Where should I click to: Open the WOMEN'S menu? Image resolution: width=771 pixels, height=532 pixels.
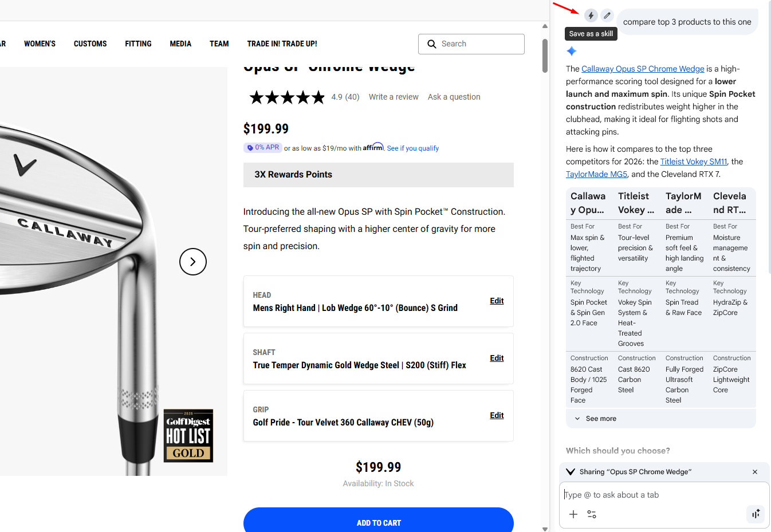(40, 44)
